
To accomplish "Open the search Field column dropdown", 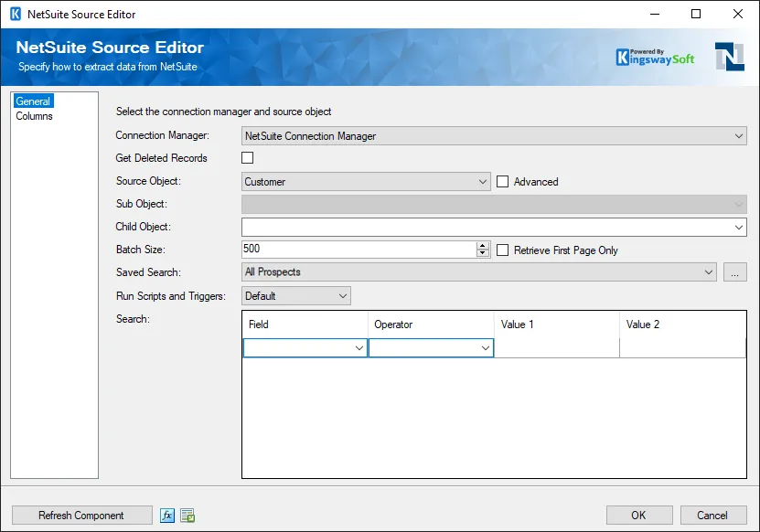I will 359,348.
